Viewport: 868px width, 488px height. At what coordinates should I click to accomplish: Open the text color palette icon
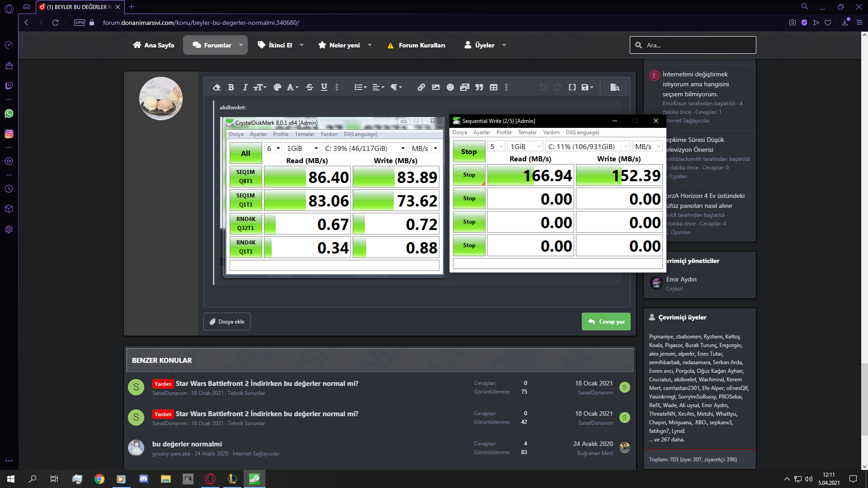click(278, 87)
